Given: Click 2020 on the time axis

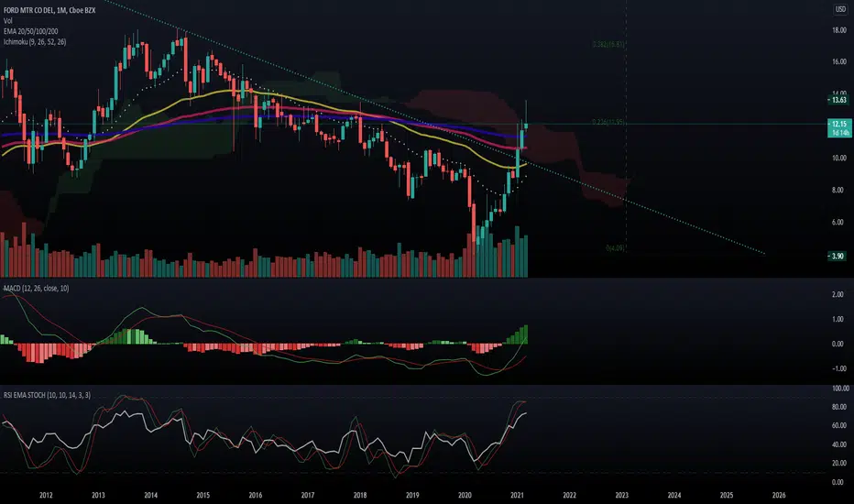Looking at the screenshot, I should coord(465,495).
